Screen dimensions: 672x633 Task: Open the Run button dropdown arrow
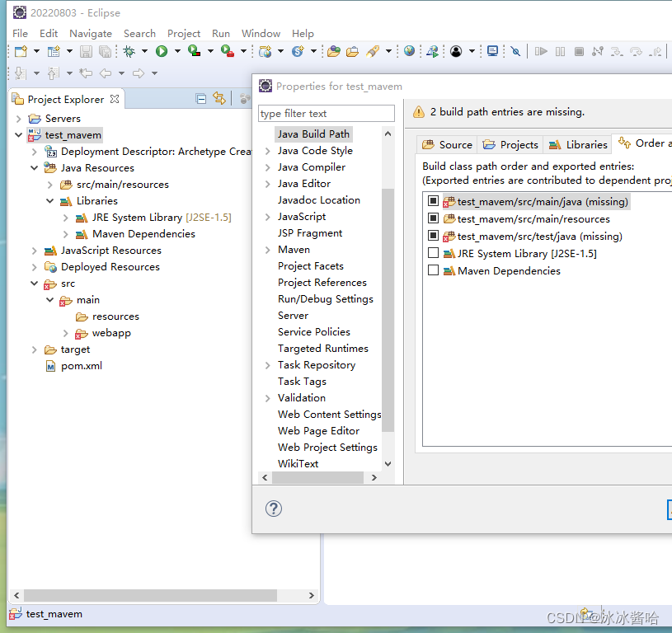tap(177, 51)
